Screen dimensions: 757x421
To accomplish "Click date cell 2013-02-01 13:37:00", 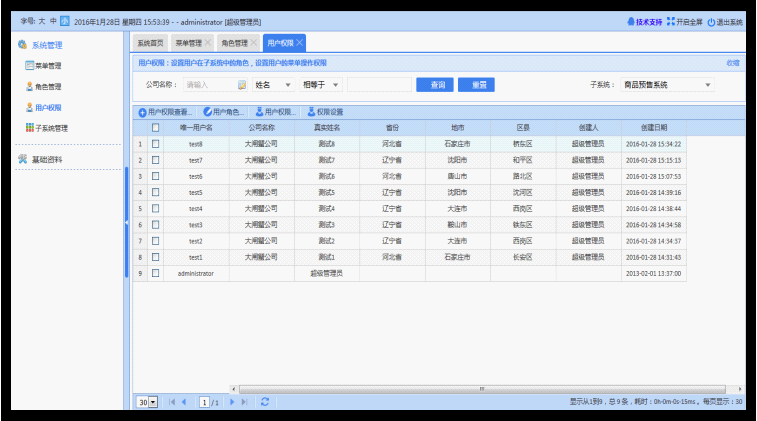I will 654,273.
